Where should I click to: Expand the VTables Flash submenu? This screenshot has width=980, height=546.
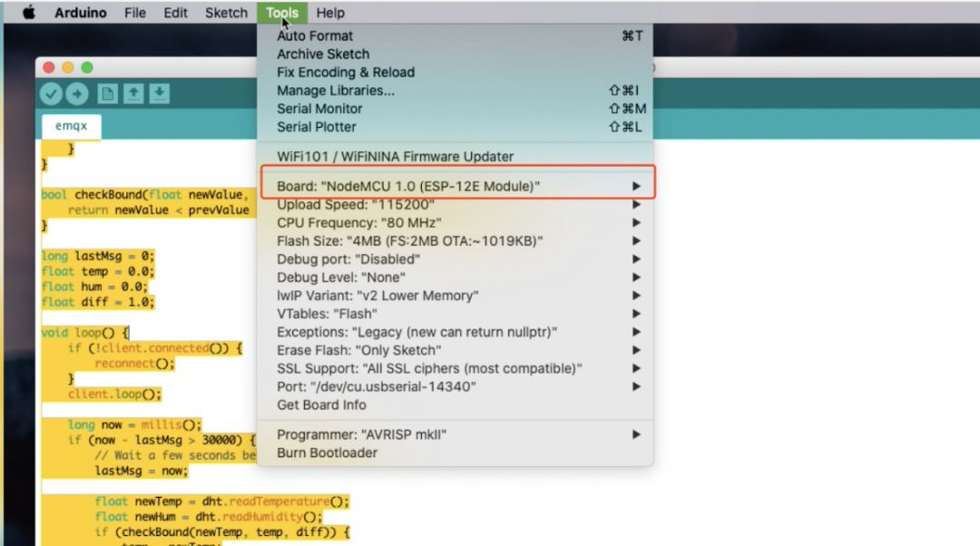(x=455, y=314)
